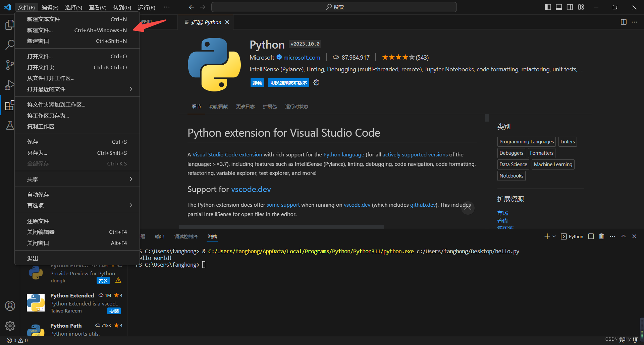Open the Extensions view
Image resolution: width=644 pixels, height=345 pixels.
tap(10, 105)
